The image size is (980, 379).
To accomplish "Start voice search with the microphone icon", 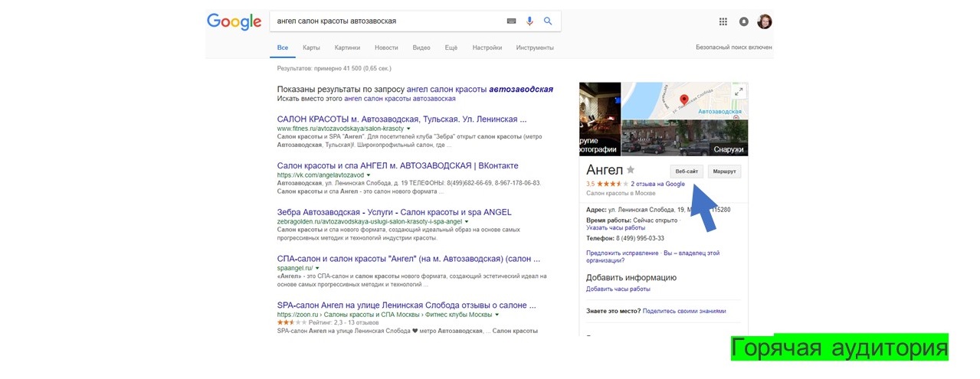I will coord(529,21).
